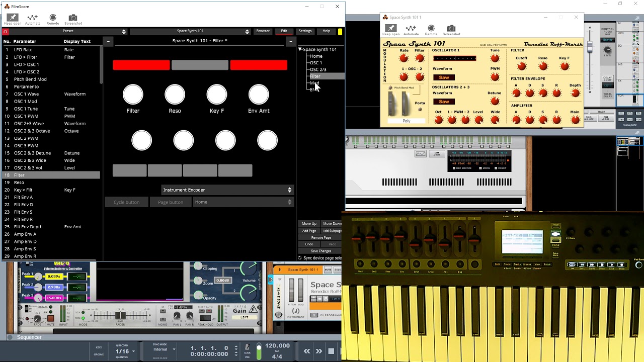Click the Amplifier Main knob
The image size is (644, 362).
(575, 120)
